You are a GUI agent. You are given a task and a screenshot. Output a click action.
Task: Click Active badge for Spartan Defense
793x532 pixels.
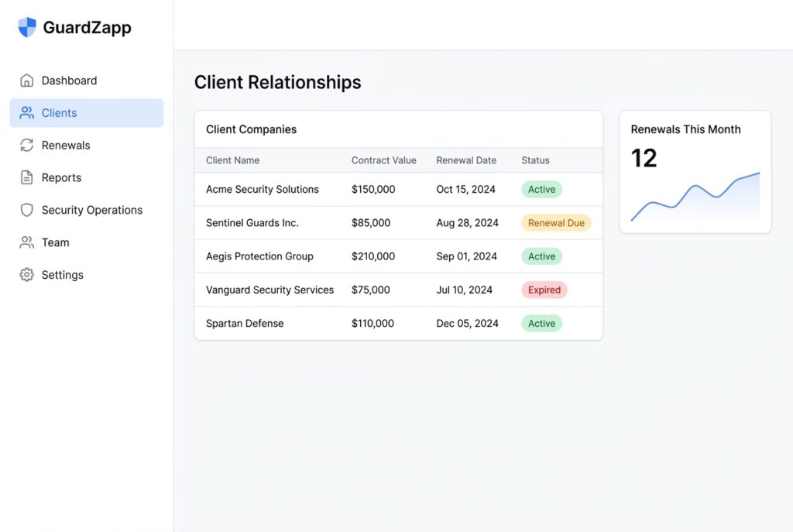(541, 323)
